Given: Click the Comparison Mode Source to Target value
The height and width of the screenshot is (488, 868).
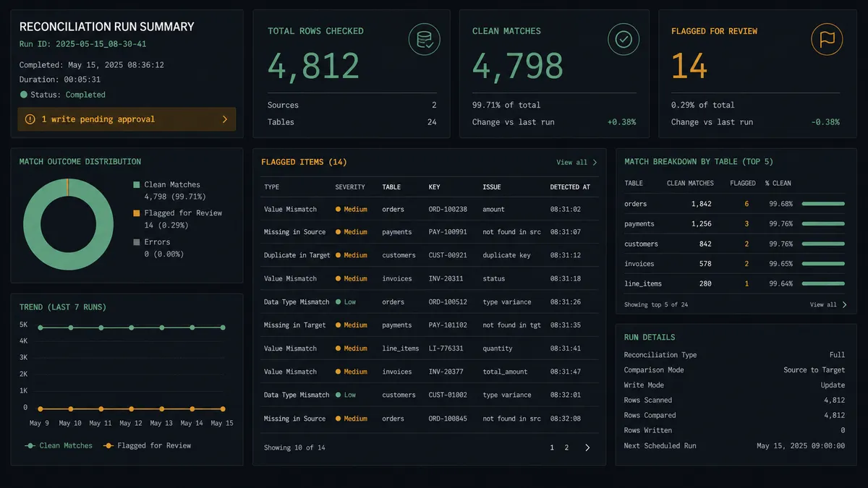Looking at the screenshot, I should coord(814,370).
